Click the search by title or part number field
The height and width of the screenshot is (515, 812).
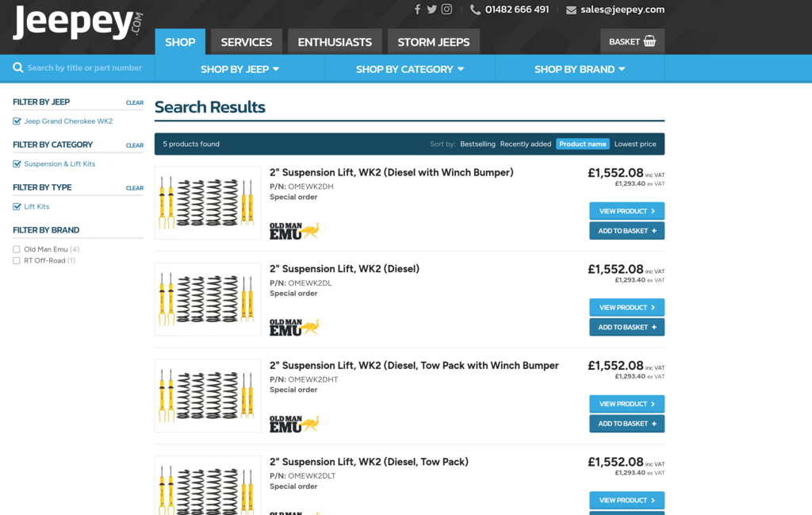(84, 68)
